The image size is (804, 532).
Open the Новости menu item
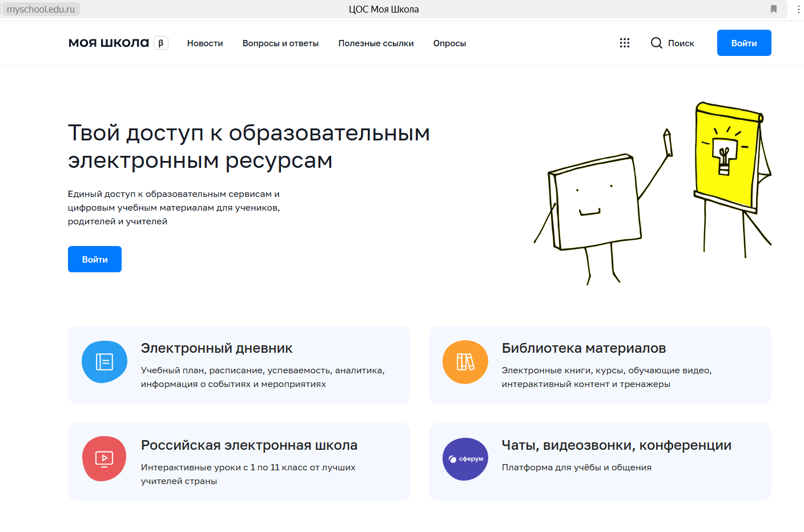pyautogui.click(x=205, y=43)
